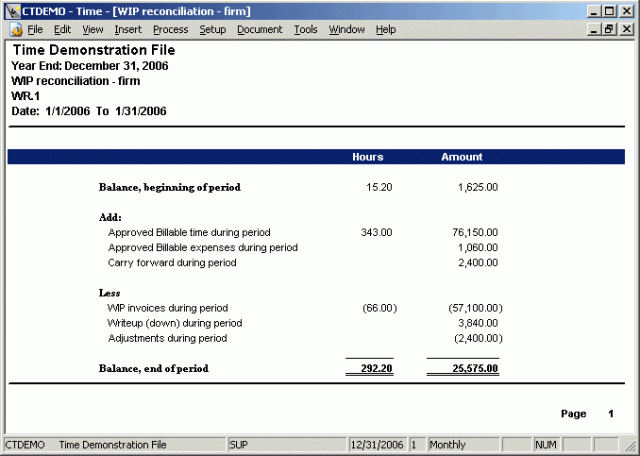640x456 pixels.
Task: Open the Tools menu
Action: 306,29
